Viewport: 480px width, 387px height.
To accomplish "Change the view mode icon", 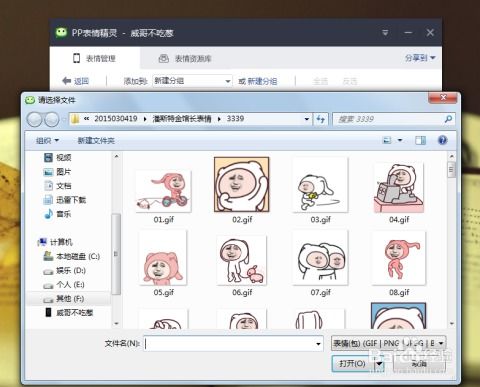I will (387, 140).
